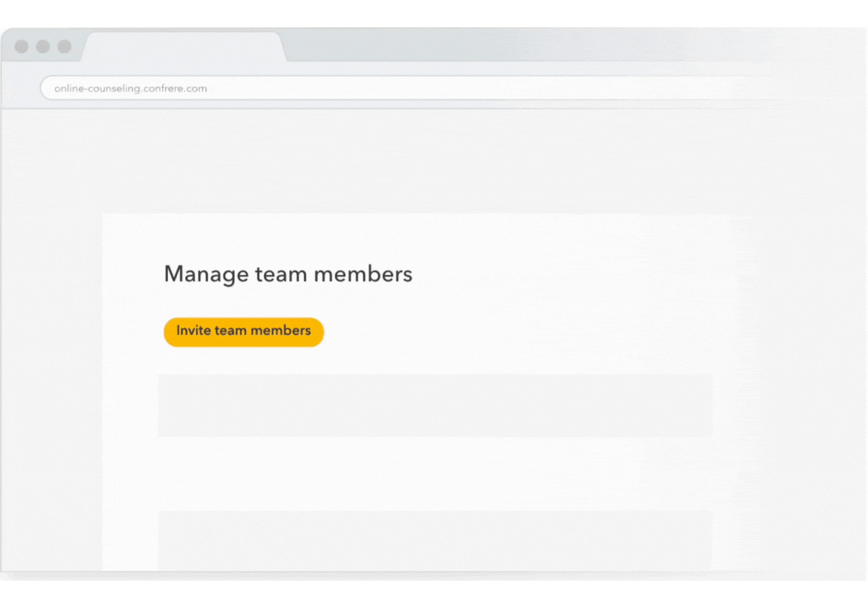Click toolbar space left of the address bar
Image resolution: width=868 pixels, height=608 pixels.
point(20,88)
